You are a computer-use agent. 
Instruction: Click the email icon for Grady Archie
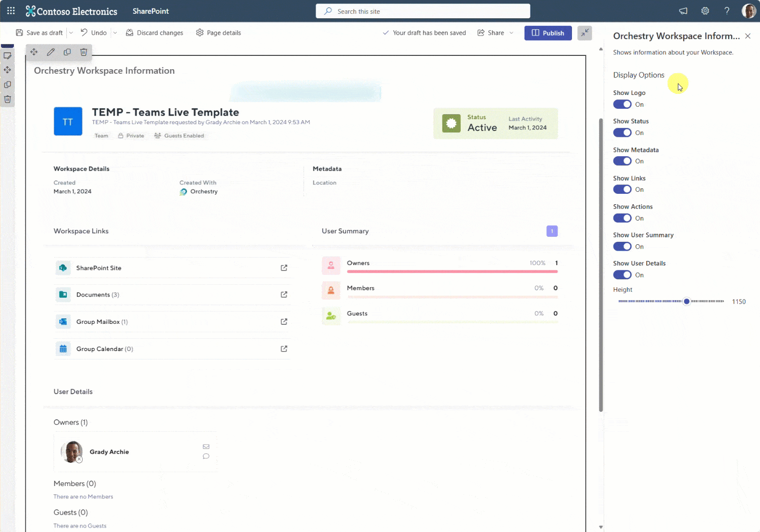tap(206, 446)
